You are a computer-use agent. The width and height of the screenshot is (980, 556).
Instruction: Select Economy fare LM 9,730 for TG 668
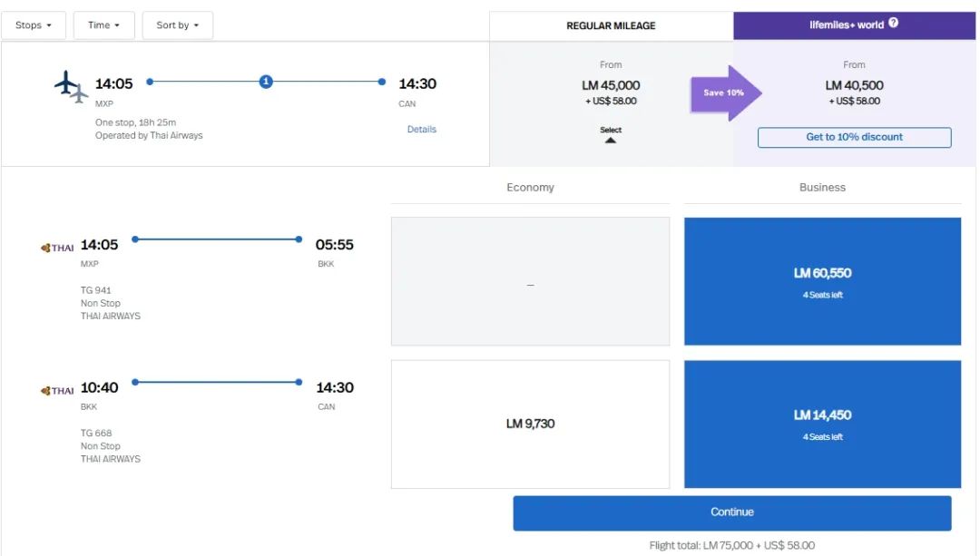pos(530,424)
